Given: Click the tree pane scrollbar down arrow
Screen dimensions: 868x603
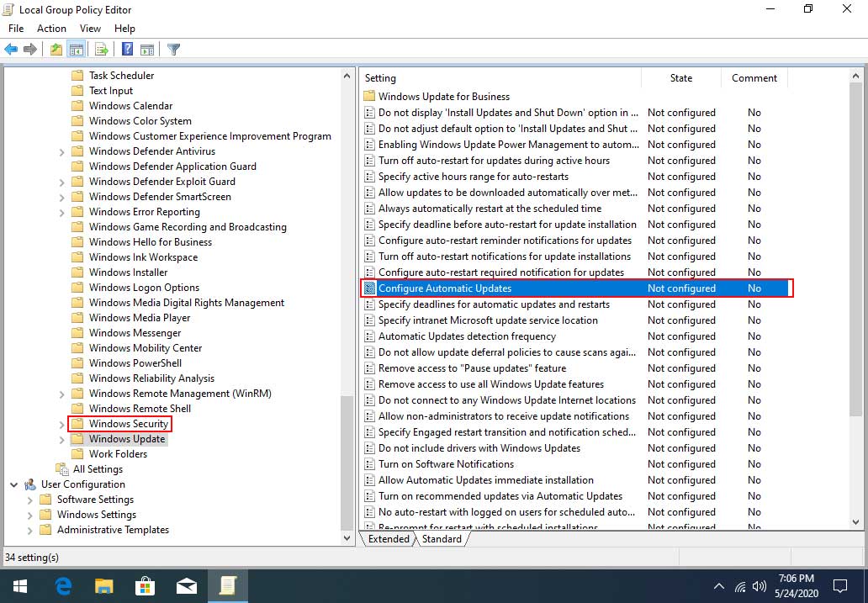Looking at the screenshot, I should click(x=347, y=537).
